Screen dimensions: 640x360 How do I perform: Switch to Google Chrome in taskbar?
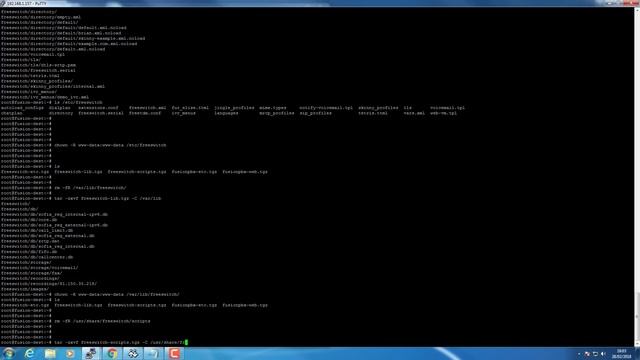click(112, 353)
